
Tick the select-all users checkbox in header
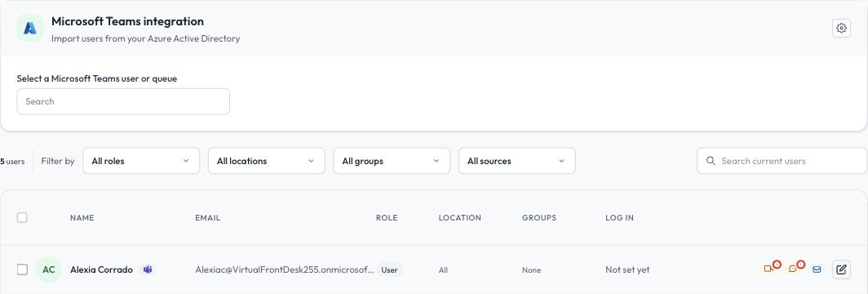22,217
